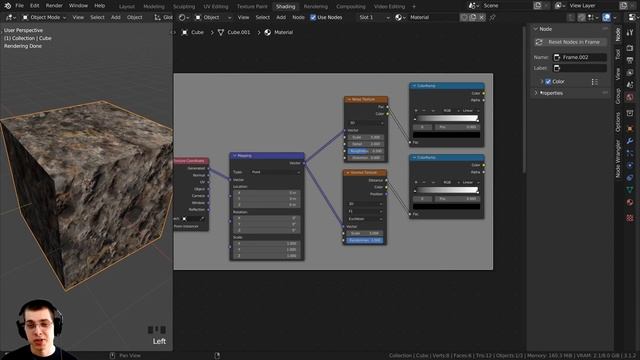Switch to the Compositing workspace tab
The width and height of the screenshot is (640, 360).
pos(351,7)
